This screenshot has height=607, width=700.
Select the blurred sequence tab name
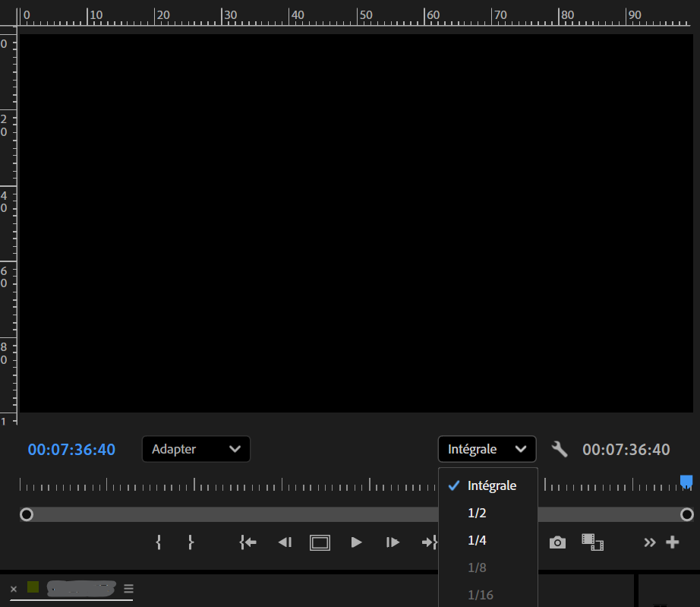[x=81, y=589]
